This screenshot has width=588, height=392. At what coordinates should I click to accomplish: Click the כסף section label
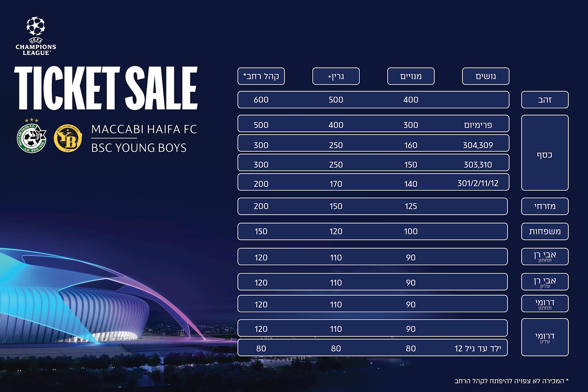[x=545, y=153]
